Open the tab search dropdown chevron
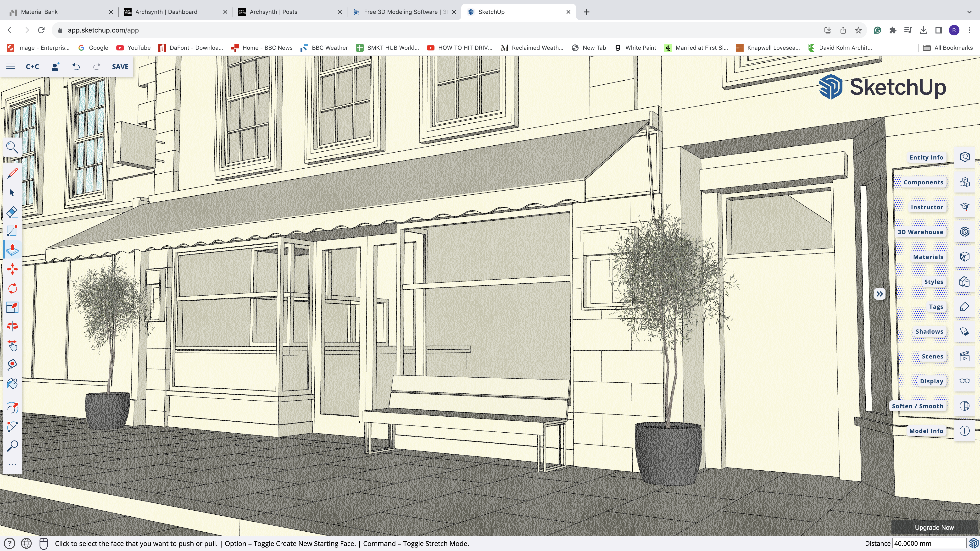980x551 pixels. pos(969,12)
